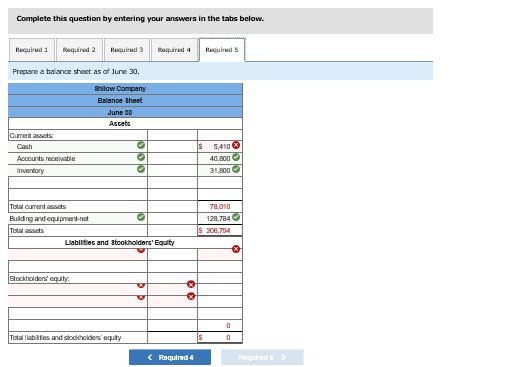Select the Cash label cell
Viewport: 509px width, 367px height.
pos(78,147)
